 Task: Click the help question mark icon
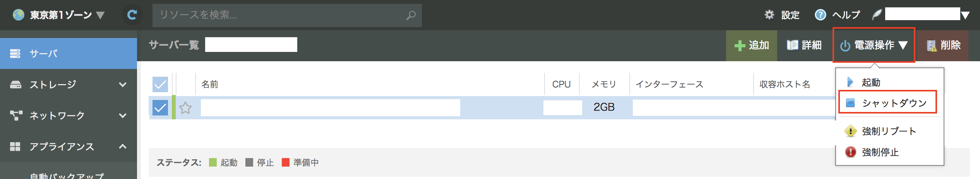point(820,15)
